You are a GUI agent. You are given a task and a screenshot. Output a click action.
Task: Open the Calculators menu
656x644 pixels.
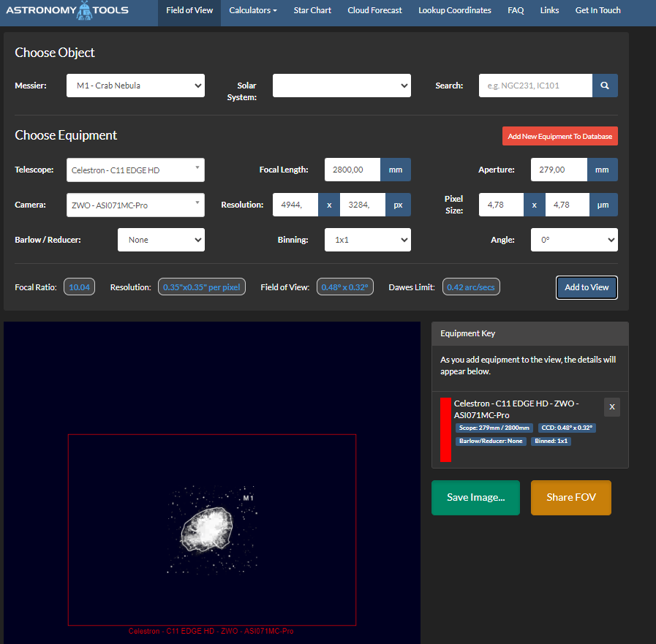click(x=253, y=10)
